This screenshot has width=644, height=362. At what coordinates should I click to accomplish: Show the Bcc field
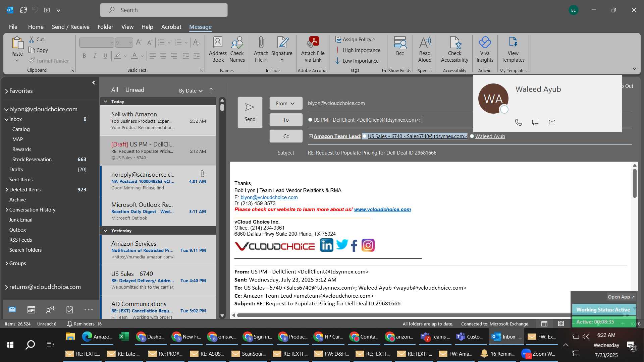pos(400,46)
